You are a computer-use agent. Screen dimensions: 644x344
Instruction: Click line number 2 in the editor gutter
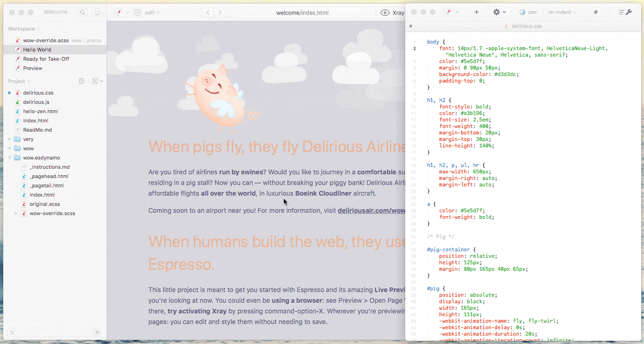click(x=414, y=48)
